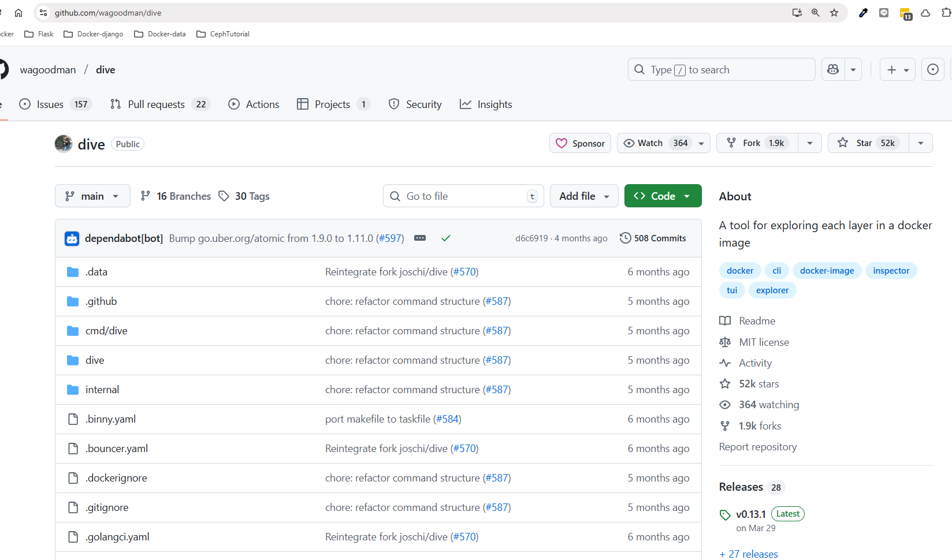Expand commit message ellipsis button
The width and height of the screenshot is (952, 560).
(420, 238)
